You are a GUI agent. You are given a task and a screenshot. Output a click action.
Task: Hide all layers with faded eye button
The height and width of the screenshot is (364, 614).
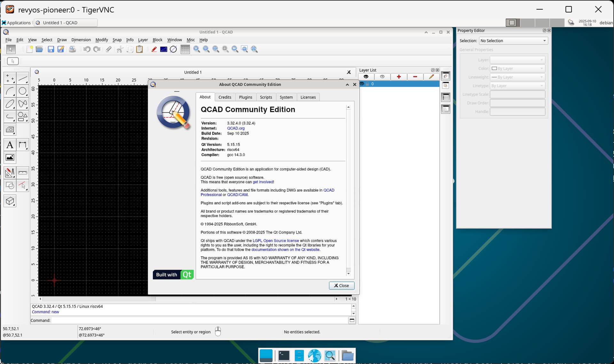click(382, 77)
